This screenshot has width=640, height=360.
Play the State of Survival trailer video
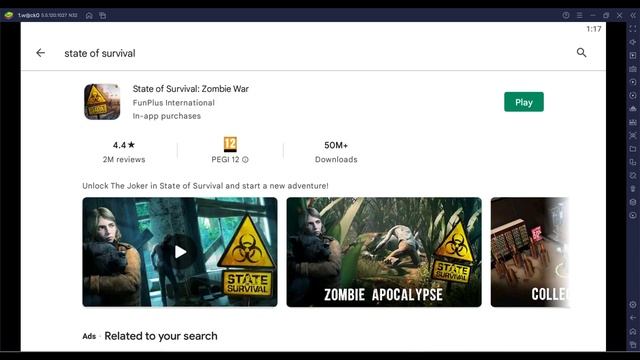pos(180,252)
